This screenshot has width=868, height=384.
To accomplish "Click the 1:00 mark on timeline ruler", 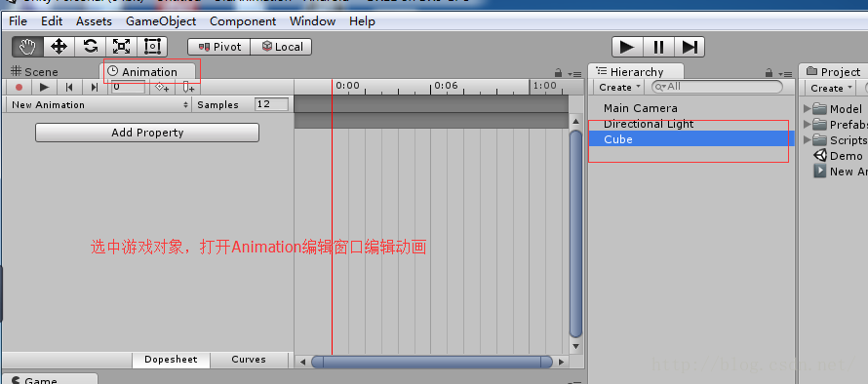I will click(545, 86).
